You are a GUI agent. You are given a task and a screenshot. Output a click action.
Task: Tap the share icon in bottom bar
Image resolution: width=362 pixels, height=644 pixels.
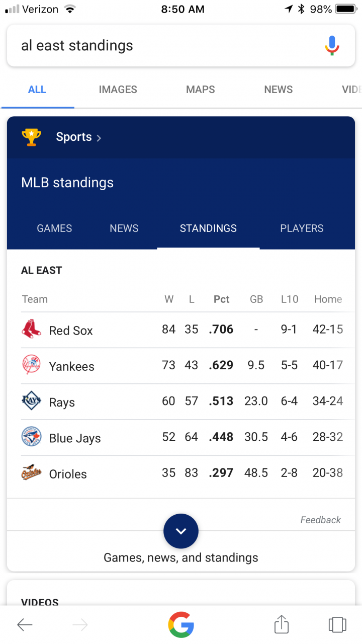[282, 624]
